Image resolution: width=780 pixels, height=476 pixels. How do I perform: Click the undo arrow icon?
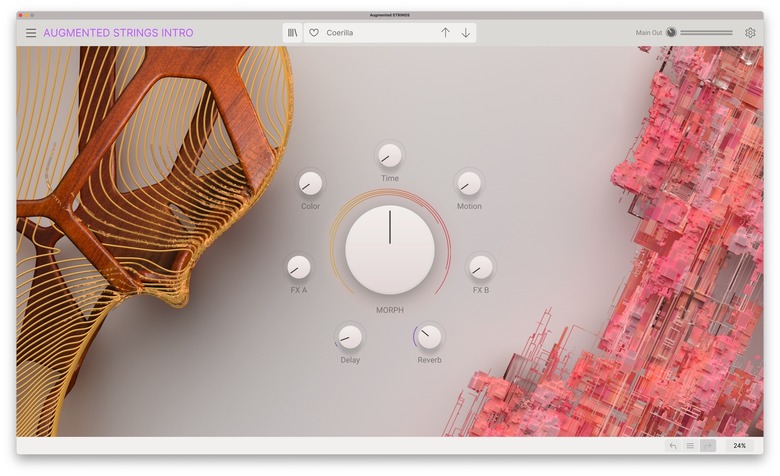pyautogui.click(x=673, y=445)
